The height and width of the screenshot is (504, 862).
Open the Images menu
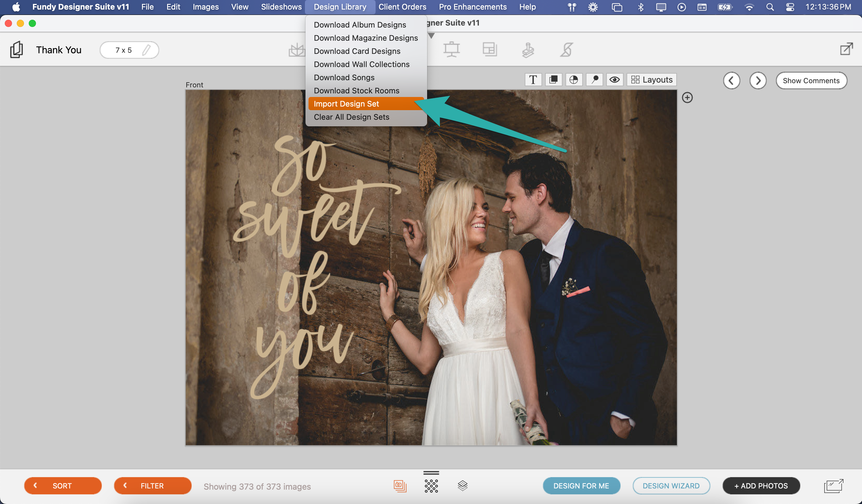click(205, 7)
